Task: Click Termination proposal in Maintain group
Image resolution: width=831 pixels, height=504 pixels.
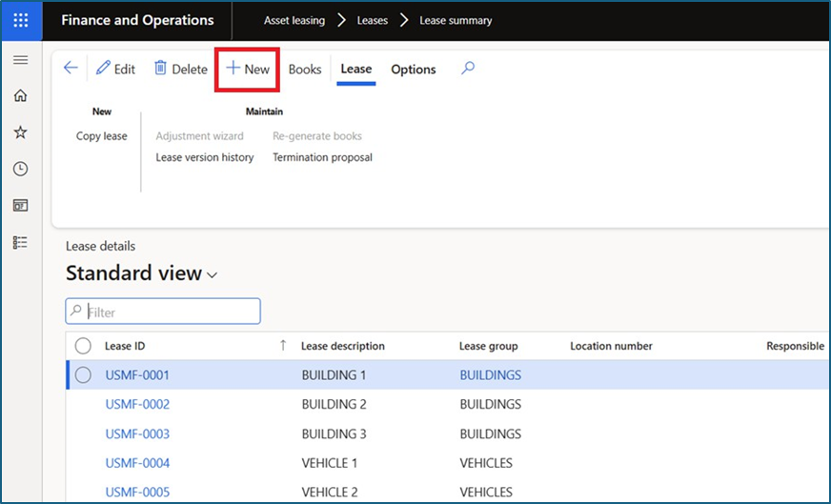Action: 322,157
